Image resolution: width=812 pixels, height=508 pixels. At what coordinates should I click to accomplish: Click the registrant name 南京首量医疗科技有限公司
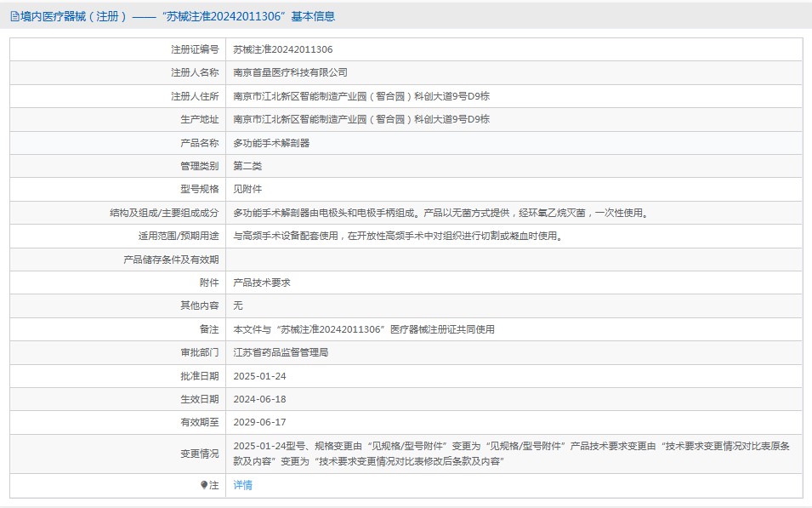pyautogui.click(x=290, y=72)
